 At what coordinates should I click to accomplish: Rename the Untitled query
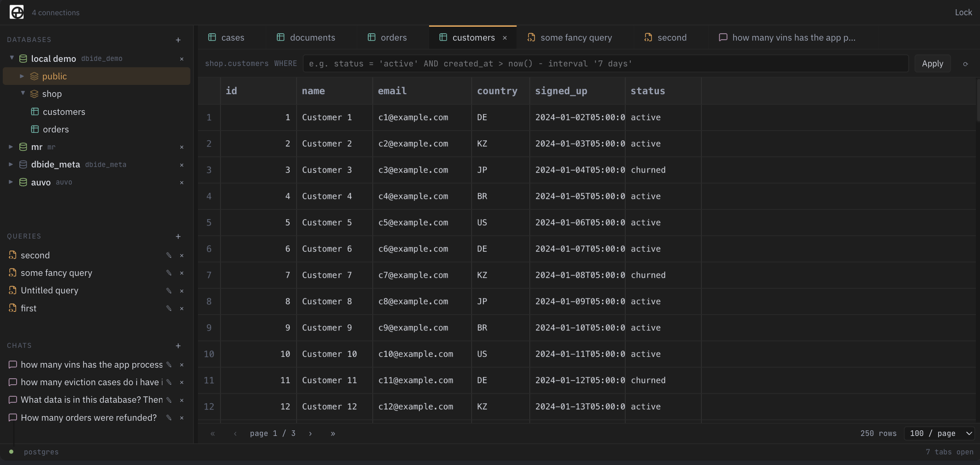click(169, 291)
